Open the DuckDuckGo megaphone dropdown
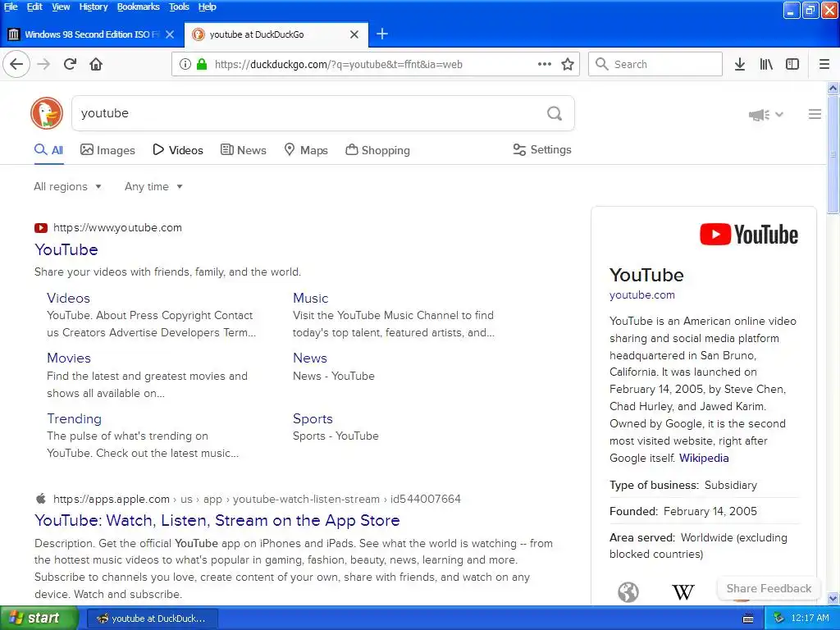The height and width of the screenshot is (630, 840). point(766,115)
